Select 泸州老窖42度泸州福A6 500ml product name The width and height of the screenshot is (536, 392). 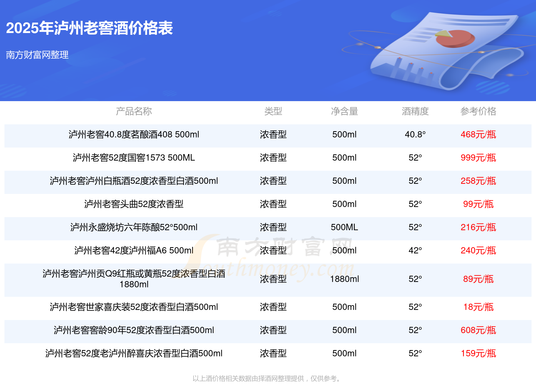point(134,250)
